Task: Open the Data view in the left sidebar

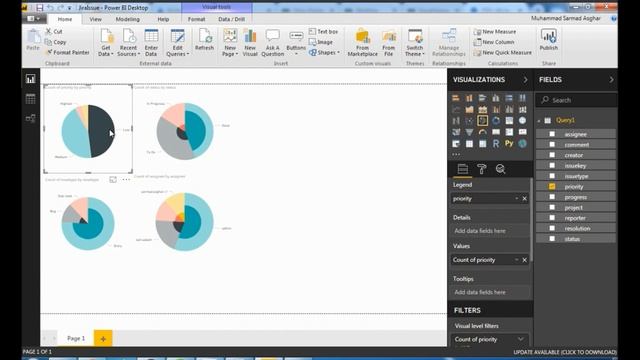Action: click(x=31, y=99)
